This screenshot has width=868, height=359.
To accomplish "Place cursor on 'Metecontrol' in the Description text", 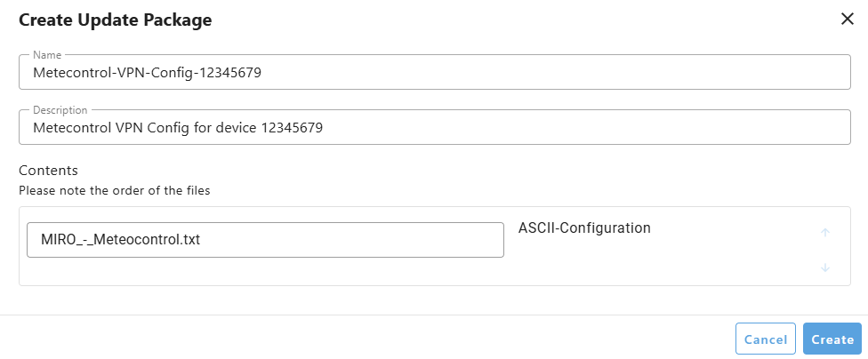I will 70,128.
